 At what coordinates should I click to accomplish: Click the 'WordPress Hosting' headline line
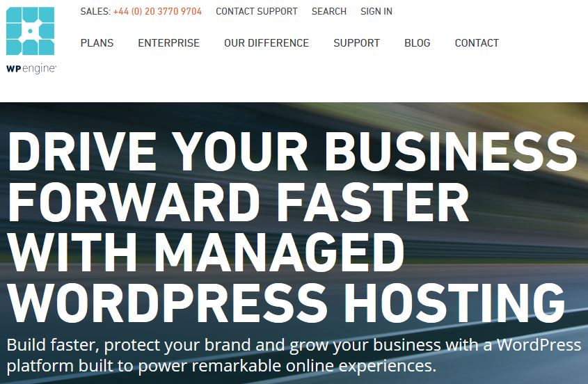click(x=287, y=303)
